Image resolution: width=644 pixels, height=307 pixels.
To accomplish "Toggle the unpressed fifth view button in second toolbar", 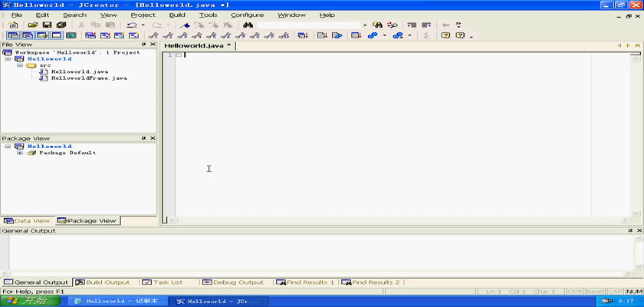I will click(71, 36).
